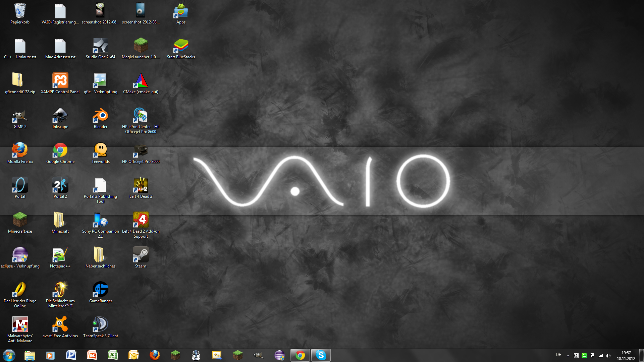
Task: Click the Windows Start button
Action: (9, 355)
